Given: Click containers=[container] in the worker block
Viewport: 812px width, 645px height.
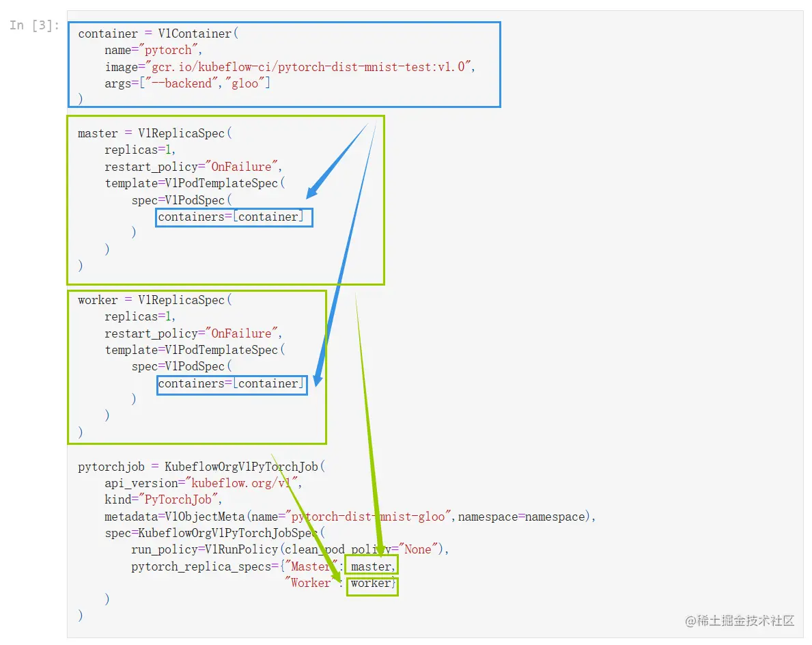Looking at the screenshot, I should pos(230,383).
